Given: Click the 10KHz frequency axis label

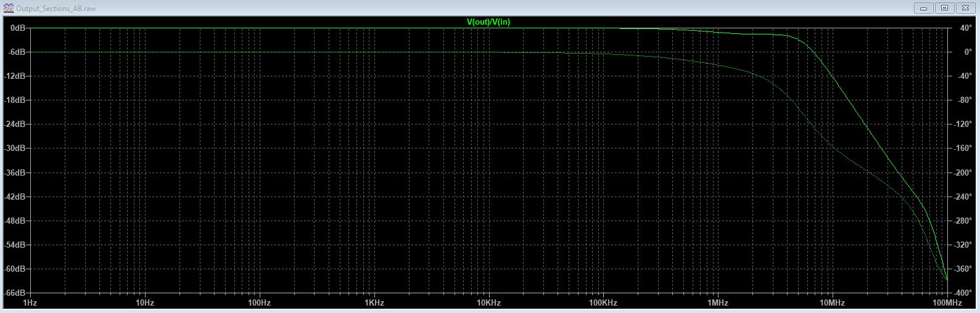Looking at the screenshot, I should (488, 303).
